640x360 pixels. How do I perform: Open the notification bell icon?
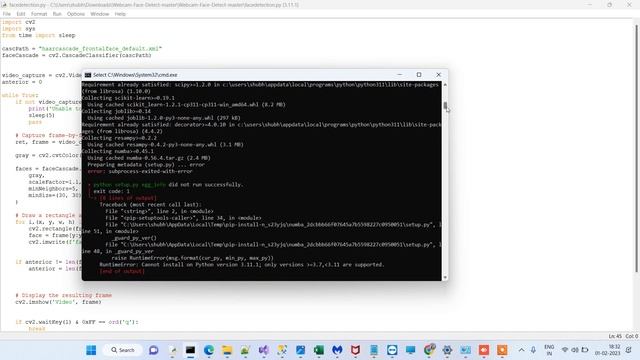629,350
